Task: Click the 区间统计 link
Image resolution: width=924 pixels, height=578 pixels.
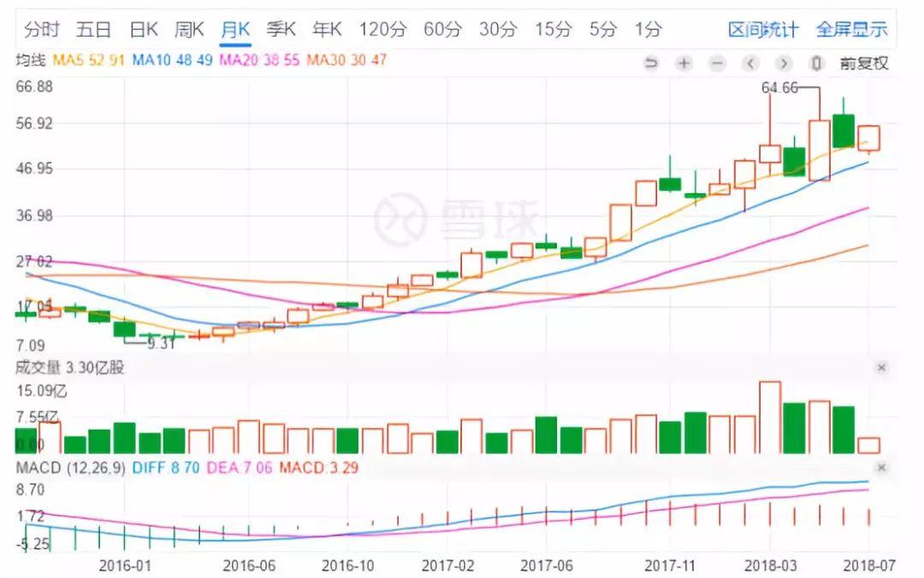Action: pyautogui.click(x=763, y=29)
